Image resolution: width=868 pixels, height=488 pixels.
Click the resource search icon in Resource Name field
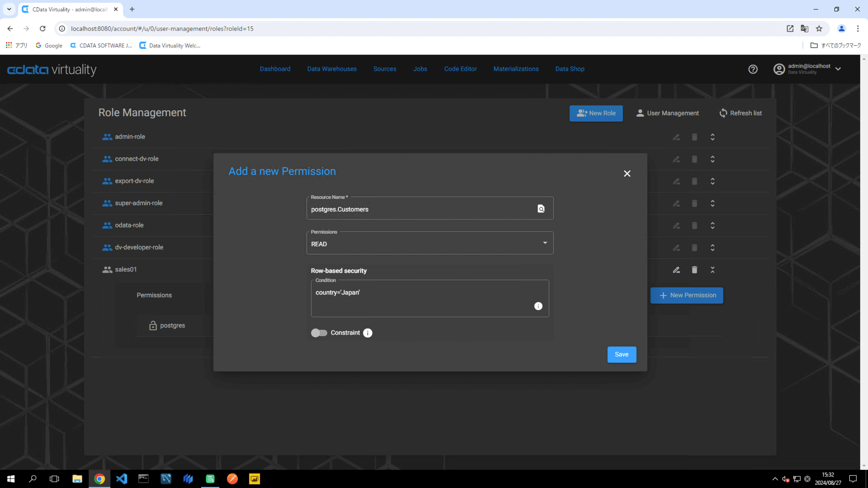point(541,209)
